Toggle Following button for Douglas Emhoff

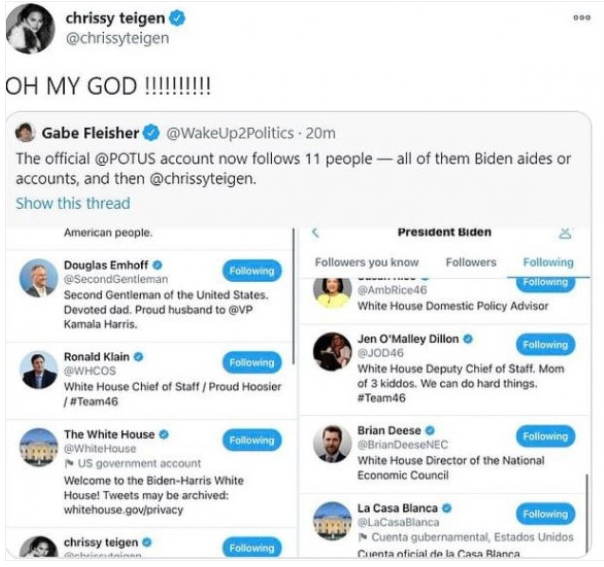click(251, 271)
